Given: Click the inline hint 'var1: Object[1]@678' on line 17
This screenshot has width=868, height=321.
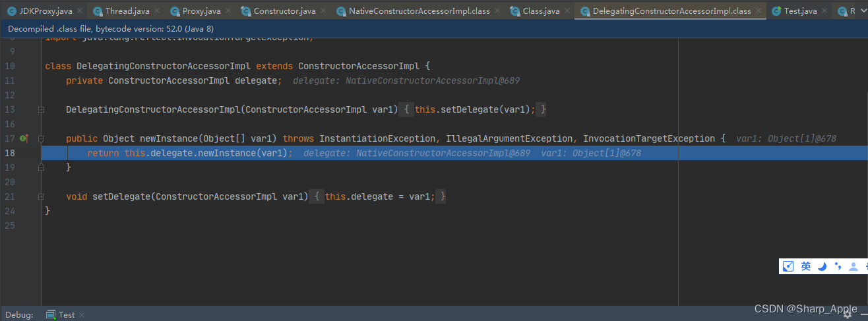Looking at the screenshot, I should pos(786,138).
